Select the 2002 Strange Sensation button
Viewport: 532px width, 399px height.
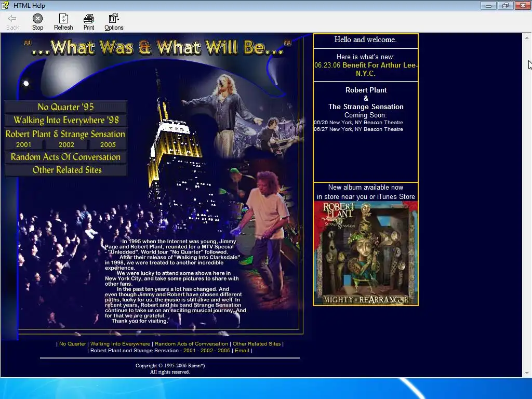click(x=66, y=144)
